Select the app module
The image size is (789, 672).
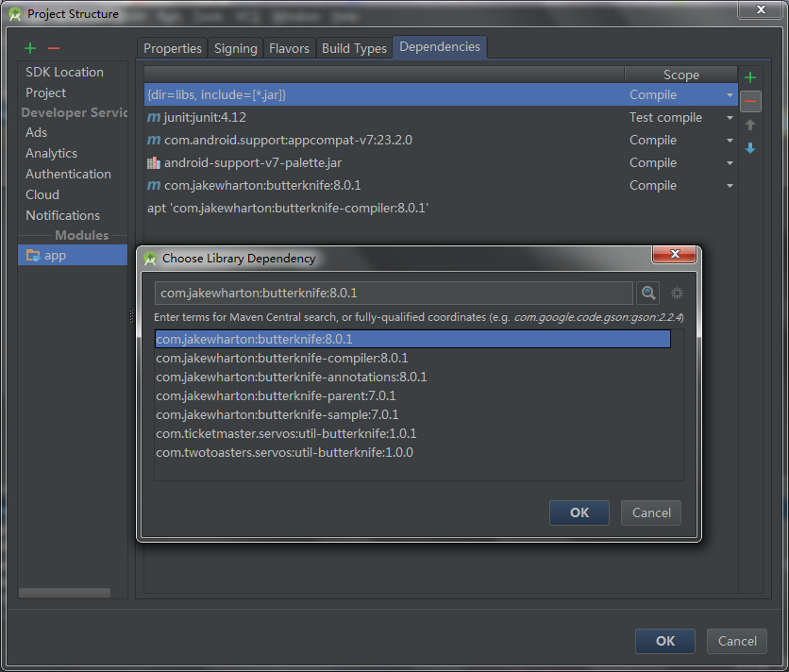click(x=73, y=255)
